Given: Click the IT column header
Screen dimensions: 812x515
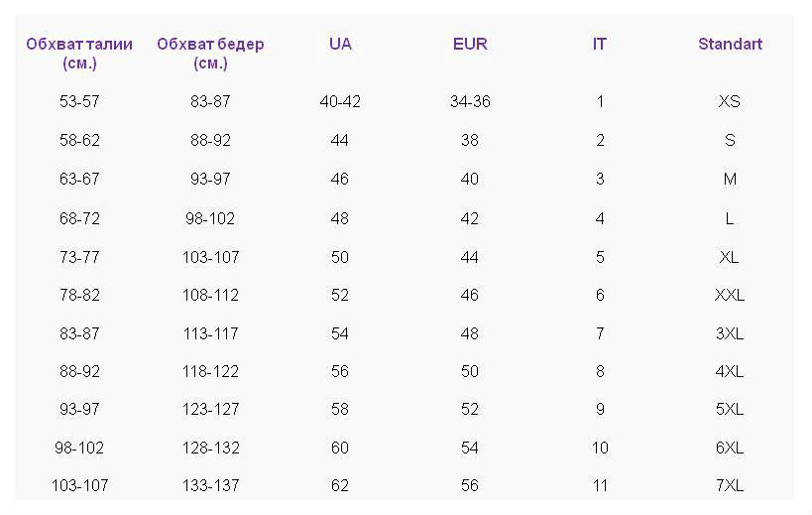Looking at the screenshot, I should coord(600,44).
